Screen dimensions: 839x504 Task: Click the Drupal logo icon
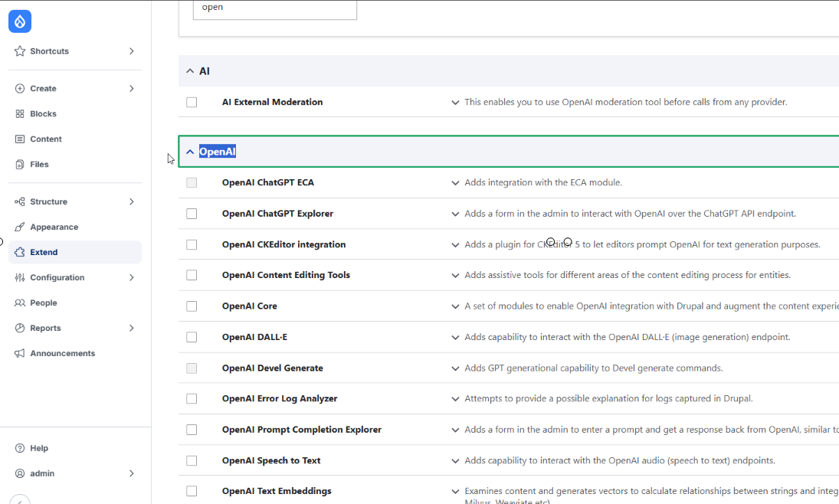click(x=20, y=21)
